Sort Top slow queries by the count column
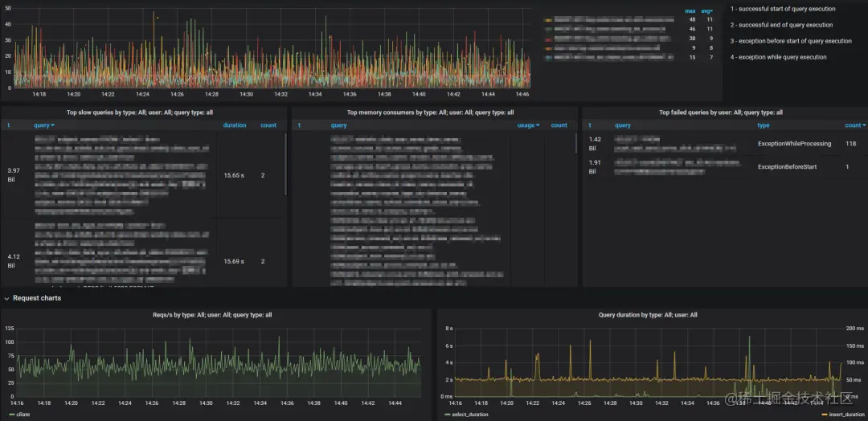This screenshot has height=421, width=868. 268,125
